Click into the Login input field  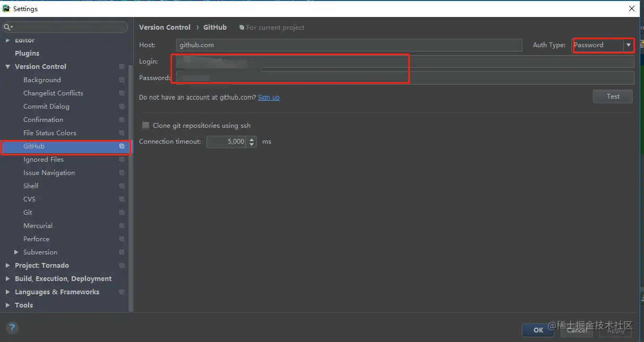click(x=405, y=62)
